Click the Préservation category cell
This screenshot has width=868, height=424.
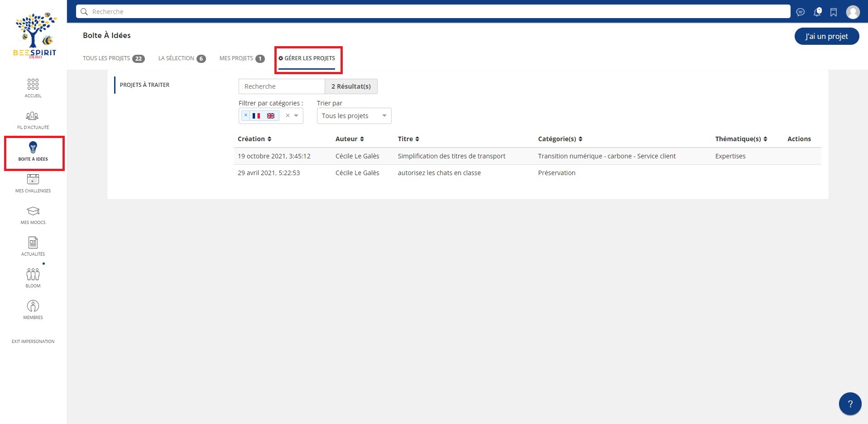(x=556, y=173)
